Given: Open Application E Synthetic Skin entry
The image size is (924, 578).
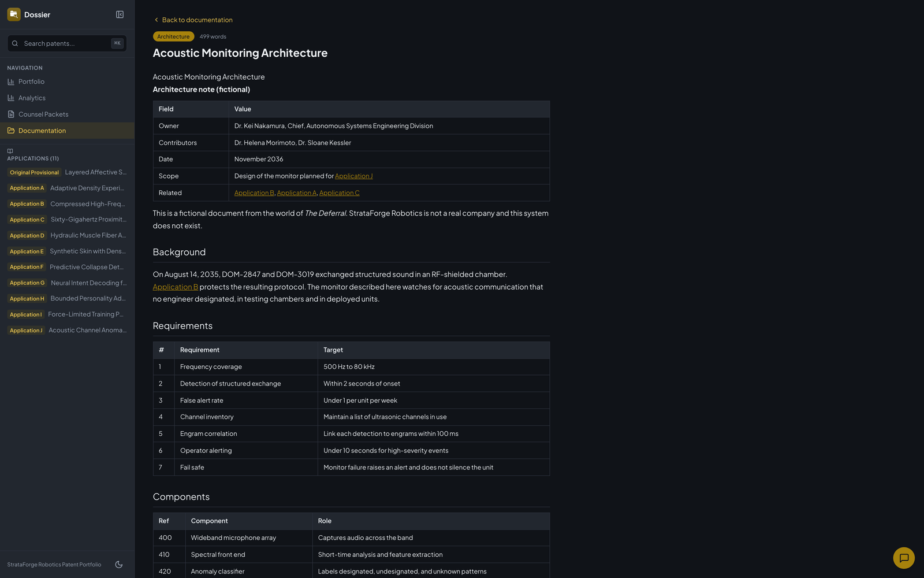Looking at the screenshot, I should [67, 251].
